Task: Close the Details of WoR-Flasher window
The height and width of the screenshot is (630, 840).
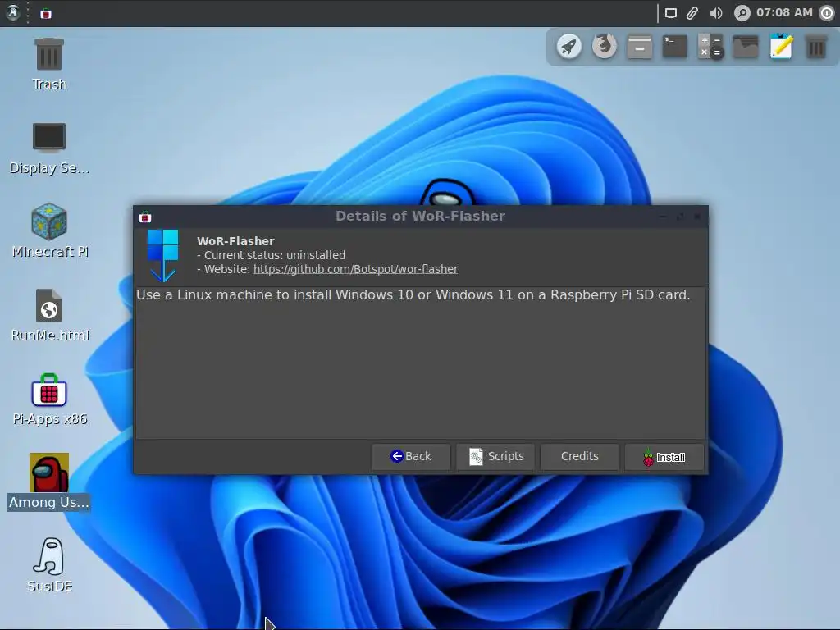Action: click(x=697, y=217)
